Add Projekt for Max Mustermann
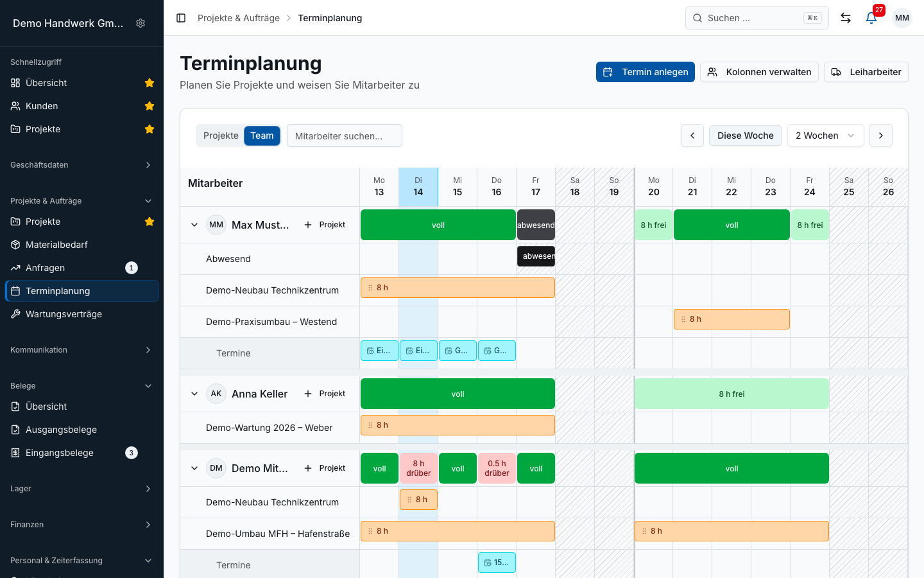 325,225
